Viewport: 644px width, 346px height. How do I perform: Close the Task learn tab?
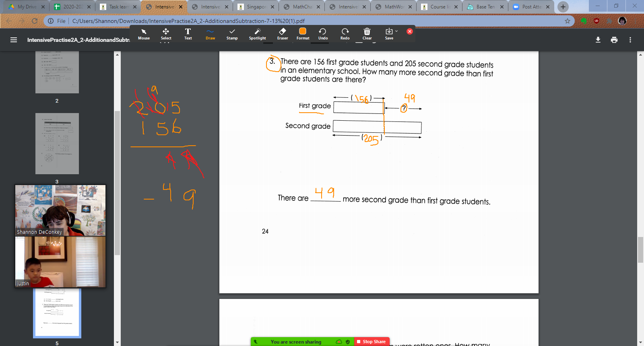135,7
